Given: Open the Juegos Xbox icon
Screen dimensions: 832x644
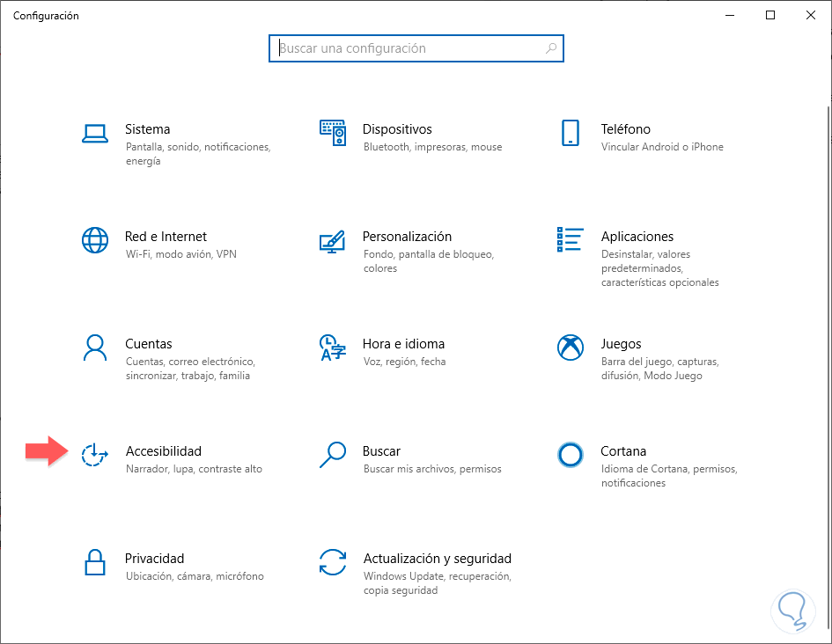Looking at the screenshot, I should (x=571, y=348).
